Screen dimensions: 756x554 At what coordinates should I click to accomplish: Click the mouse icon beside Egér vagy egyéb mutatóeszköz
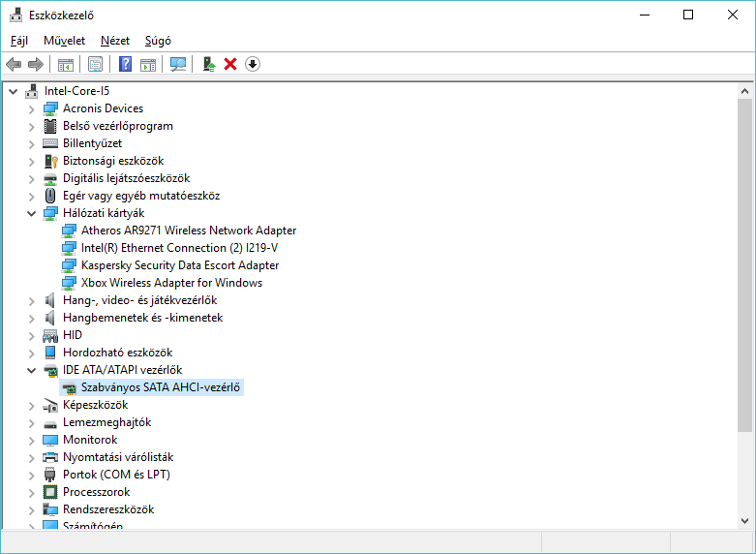point(50,196)
